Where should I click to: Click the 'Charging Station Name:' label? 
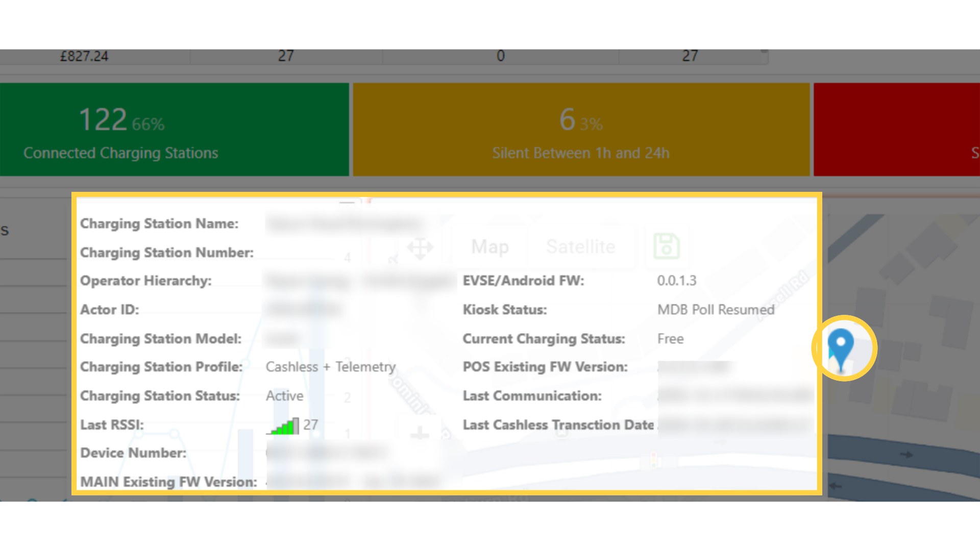click(x=159, y=223)
